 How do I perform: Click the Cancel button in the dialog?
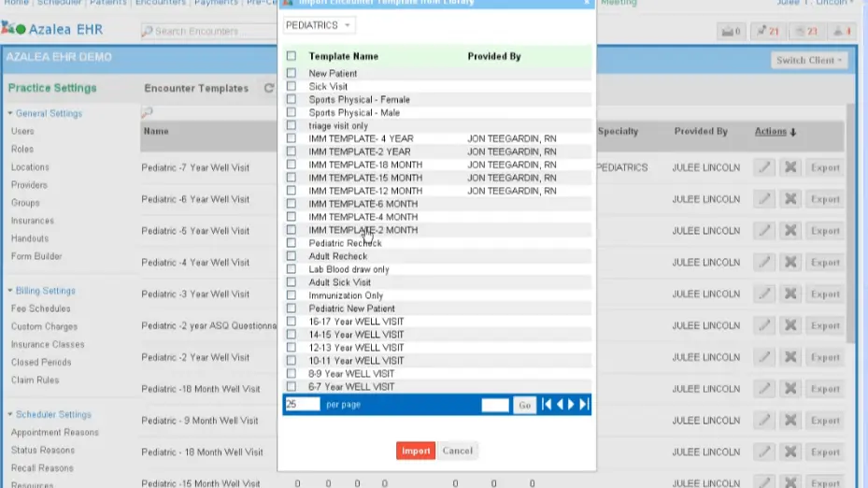pos(457,451)
